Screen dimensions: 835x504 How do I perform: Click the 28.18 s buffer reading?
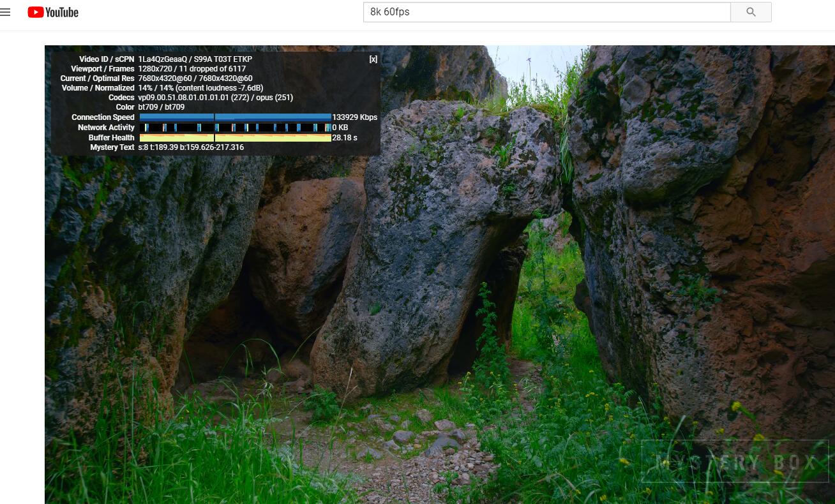(345, 138)
